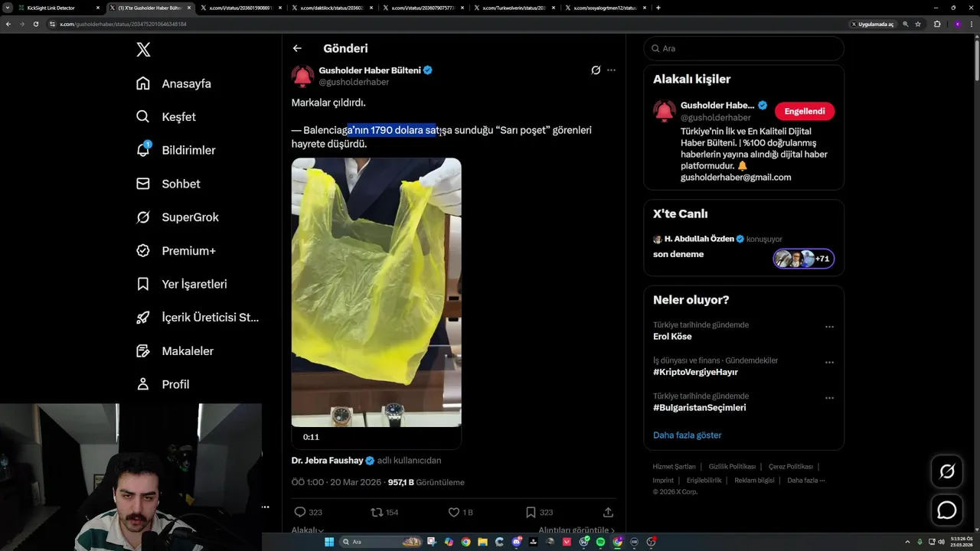This screenshot has height=551, width=980.
Task: Open the floating Grok button at bottom right
Action: tap(947, 471)
